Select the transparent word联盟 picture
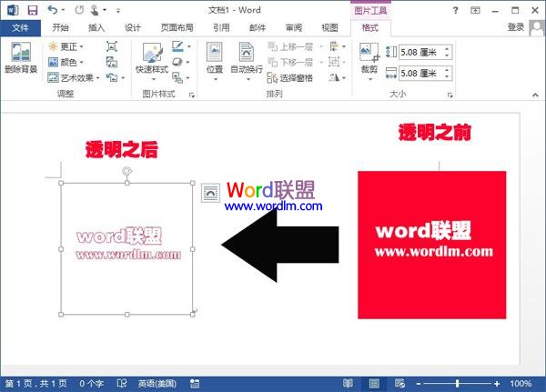The height and width of the screenshot is (392, 546). click(127, 248)
